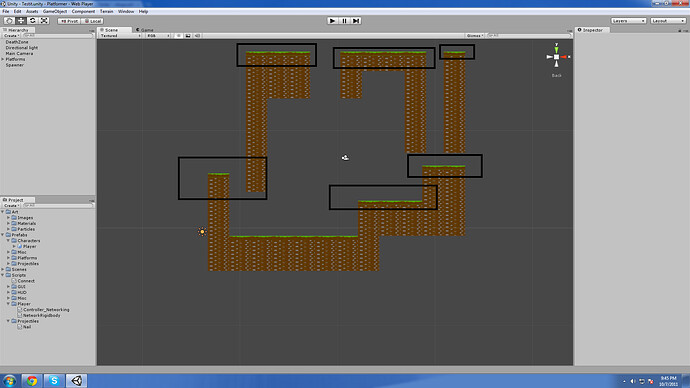690x388 pixels.
Task: Select the Controller_Networking script
Action: [x=46, y=310]
